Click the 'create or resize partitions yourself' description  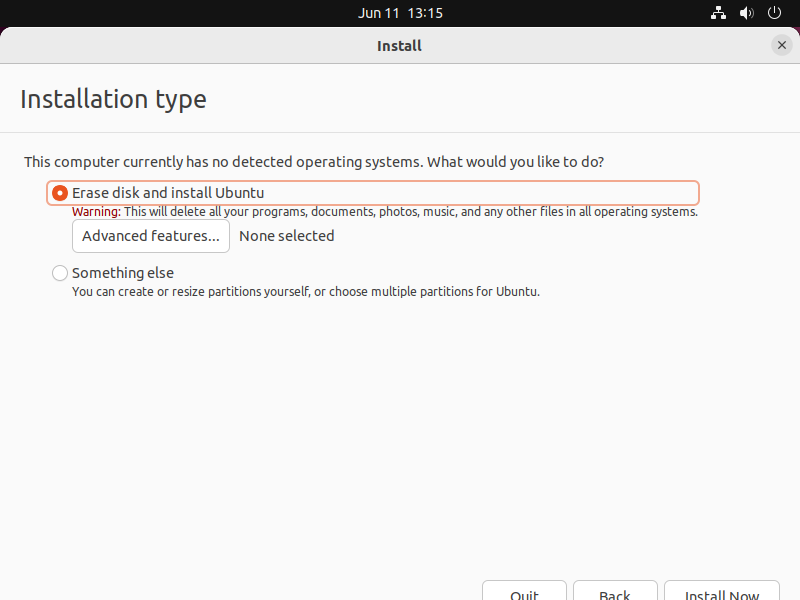coord(306,292)
